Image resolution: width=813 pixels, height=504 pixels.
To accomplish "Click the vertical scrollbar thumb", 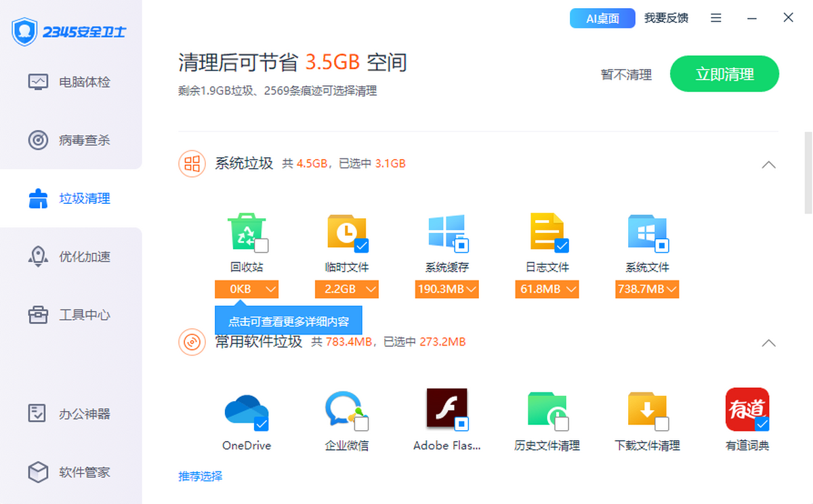I will pyautogui.click(x=808, y=173).
